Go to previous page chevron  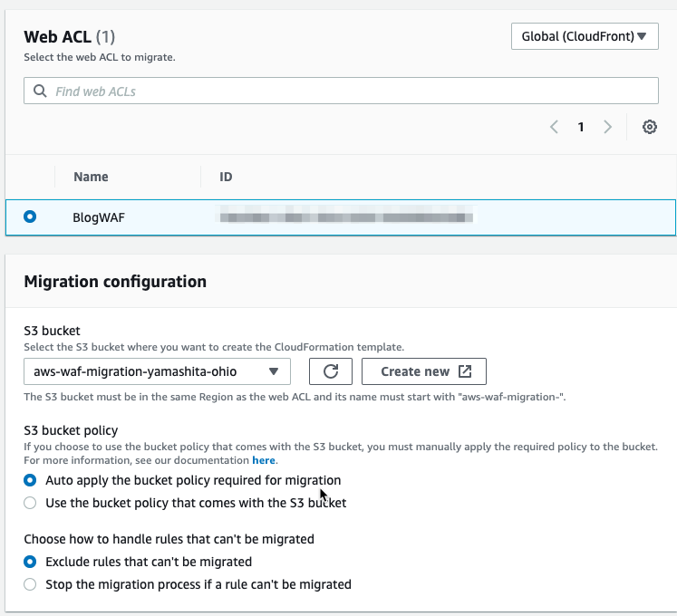[x=555, y=127]
